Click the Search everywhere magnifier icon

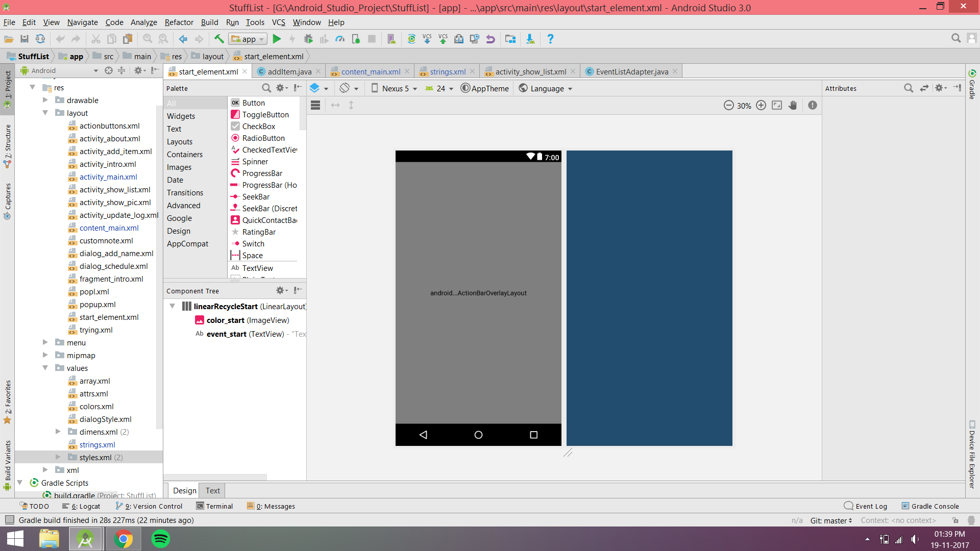pos(956,38)
